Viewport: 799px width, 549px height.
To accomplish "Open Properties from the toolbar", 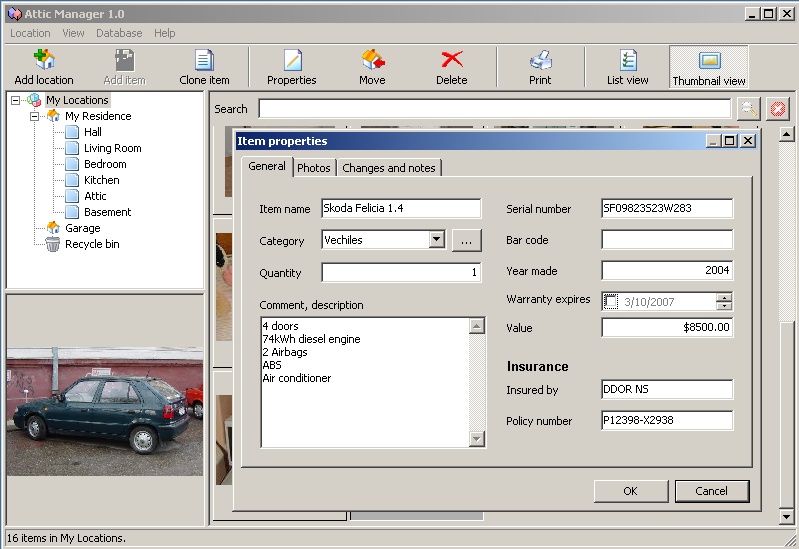I will (291, 67).
